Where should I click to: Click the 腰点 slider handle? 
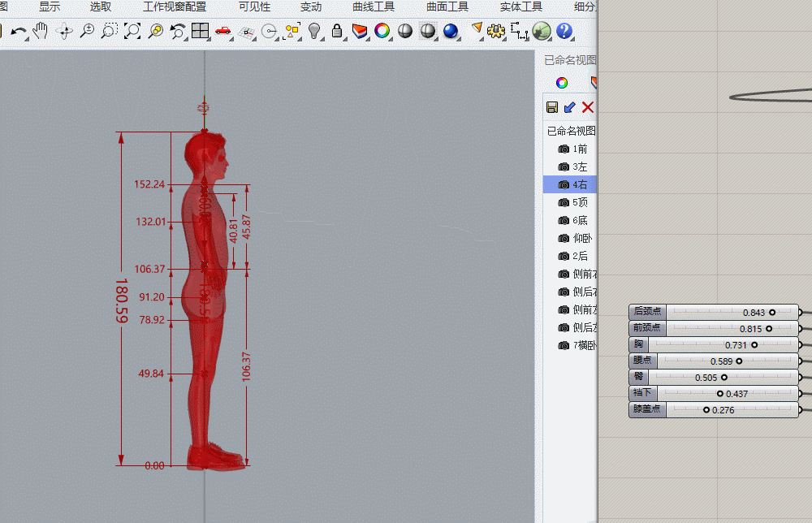point(739,361)
